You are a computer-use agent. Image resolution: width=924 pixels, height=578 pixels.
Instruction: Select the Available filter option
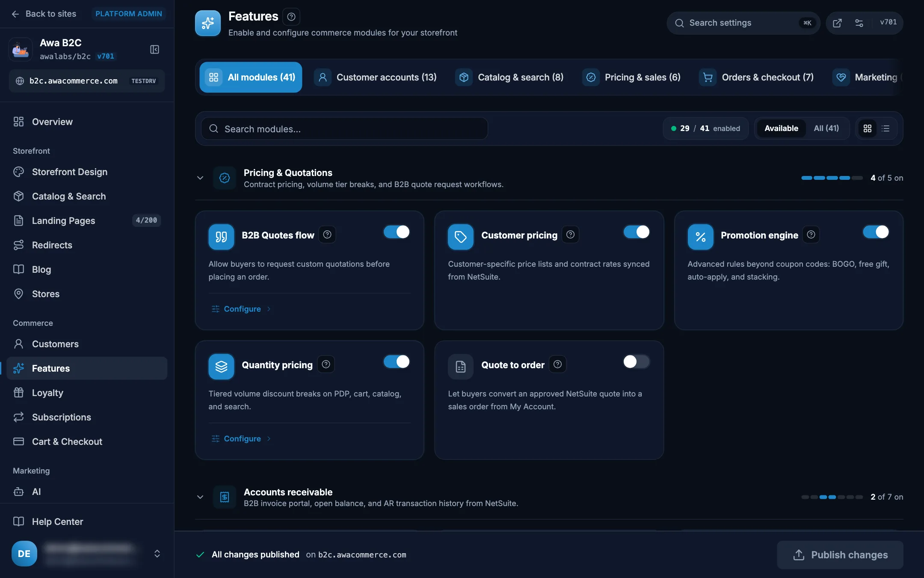click(781, 128)
